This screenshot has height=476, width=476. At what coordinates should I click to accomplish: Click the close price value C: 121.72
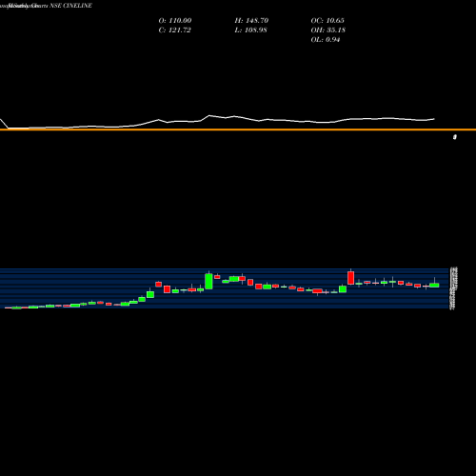(174, 30)
